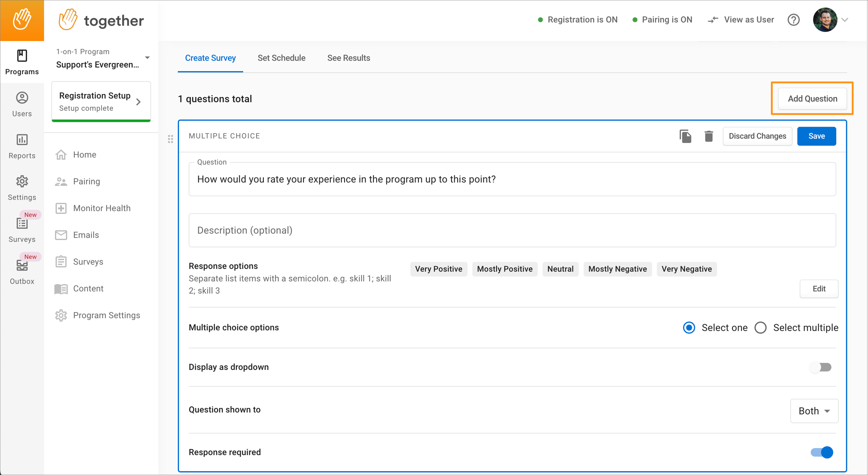Click the Neutral option chip
The image size is (868, 475).
pyautogui.click(x=560, y=269)
